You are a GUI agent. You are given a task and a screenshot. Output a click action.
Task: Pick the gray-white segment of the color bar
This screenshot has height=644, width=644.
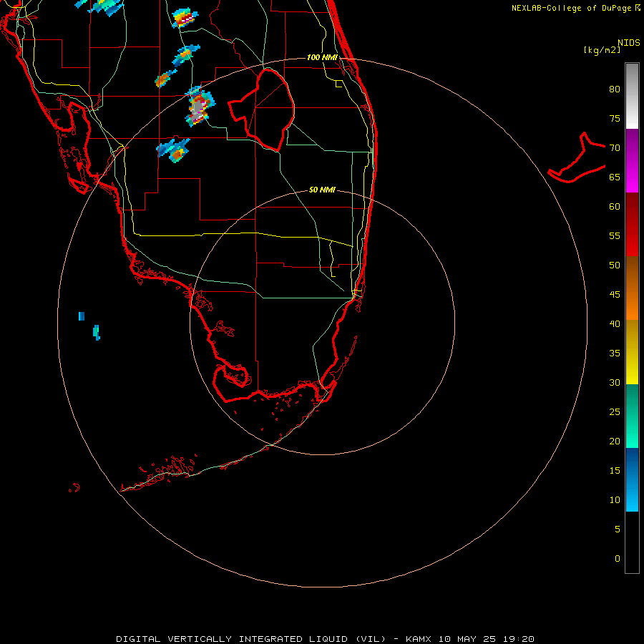tap(632, 96)
